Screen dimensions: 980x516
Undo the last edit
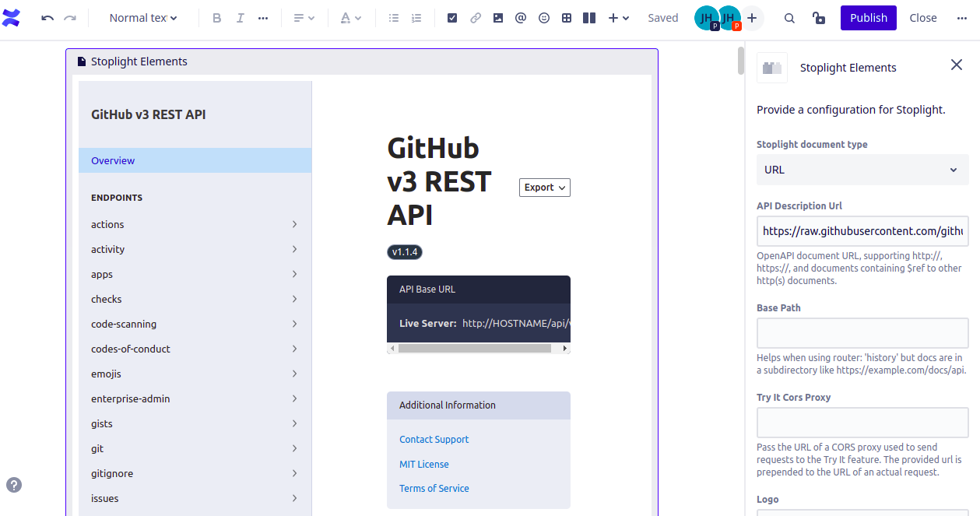click(x=47, y=18)
